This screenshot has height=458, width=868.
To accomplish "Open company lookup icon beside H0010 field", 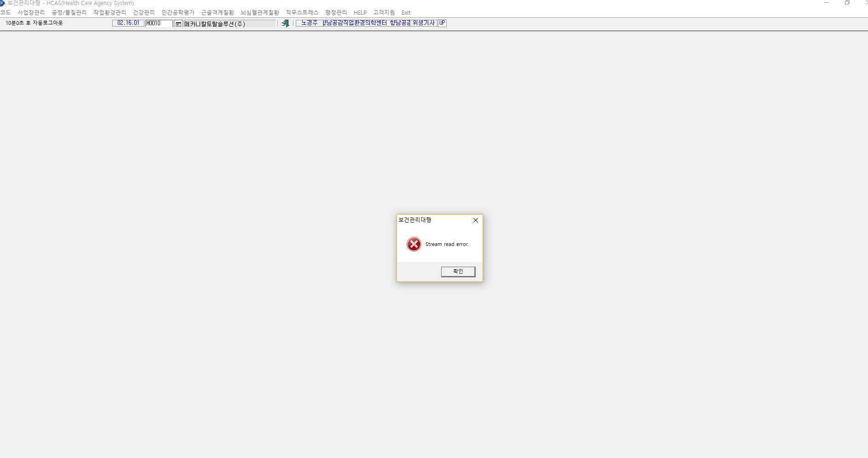I will click(178, 24).
